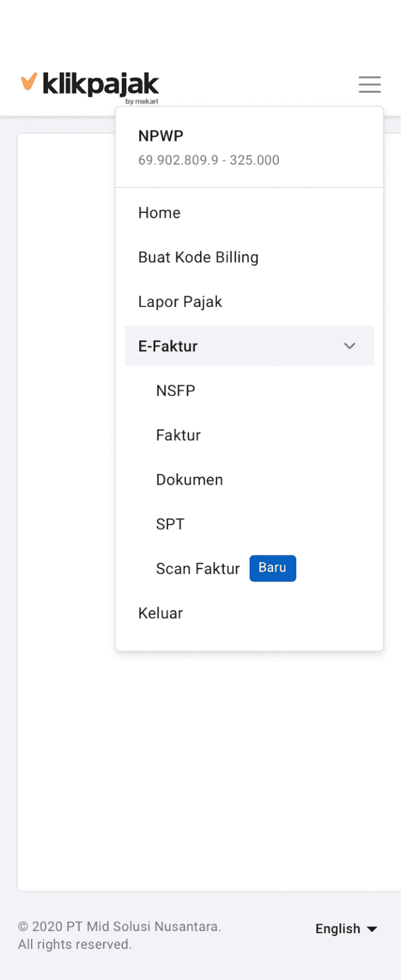Open the English language dropdown
401x980 pixels.
(337, 928)
